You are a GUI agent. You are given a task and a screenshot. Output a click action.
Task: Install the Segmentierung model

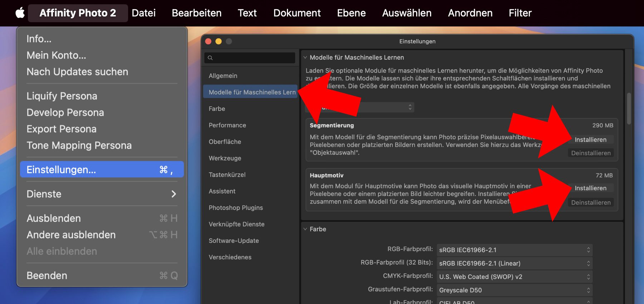coord(590,140)
